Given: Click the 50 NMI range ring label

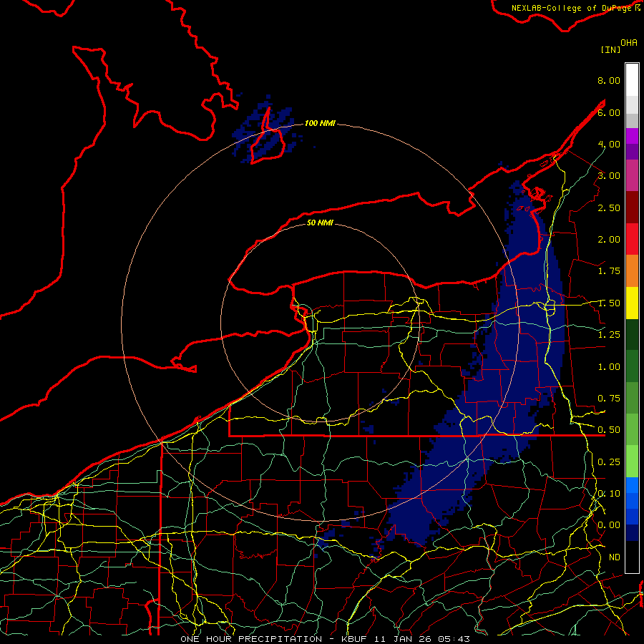Looking at the screenshot, I should coord(320,223).
